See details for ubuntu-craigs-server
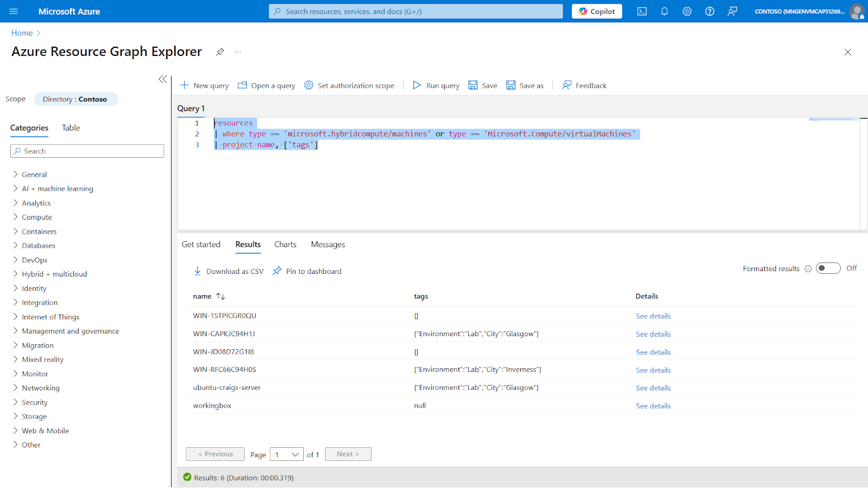Image resolution: width=868 pixels, height=488 pixels. 653,388
